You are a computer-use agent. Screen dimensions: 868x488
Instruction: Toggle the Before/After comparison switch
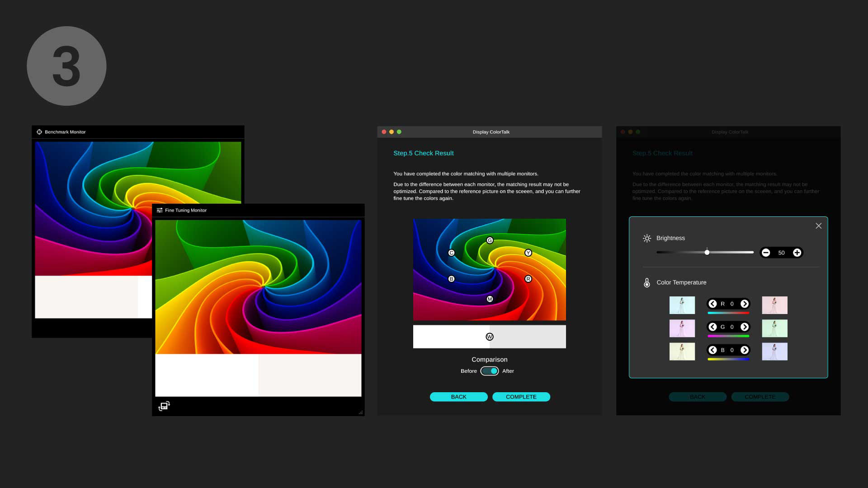[x=489, y=371]
